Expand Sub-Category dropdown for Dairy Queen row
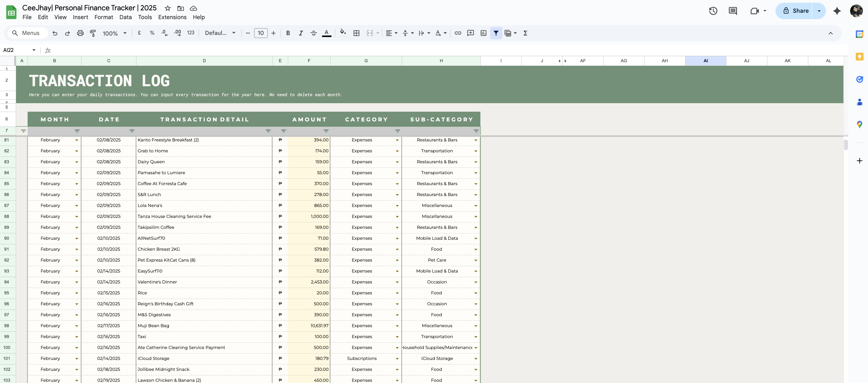Image resolution: width=868 pixels, height=383 pixels. point(476,162)
